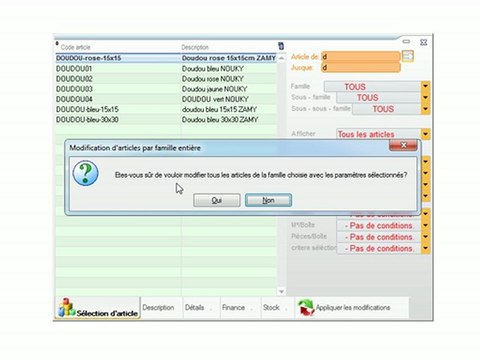This screenshot has height=360, width=480.
Task: Click the 'Jusque' input field
Action: (x=361, y=68)
